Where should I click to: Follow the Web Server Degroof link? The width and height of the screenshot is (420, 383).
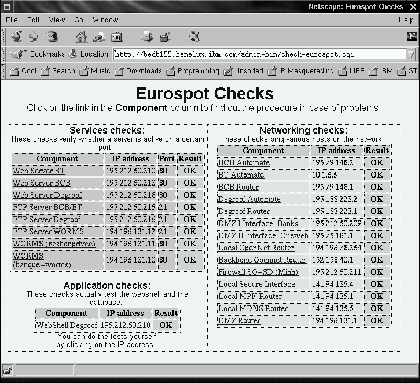click(47, 195)
